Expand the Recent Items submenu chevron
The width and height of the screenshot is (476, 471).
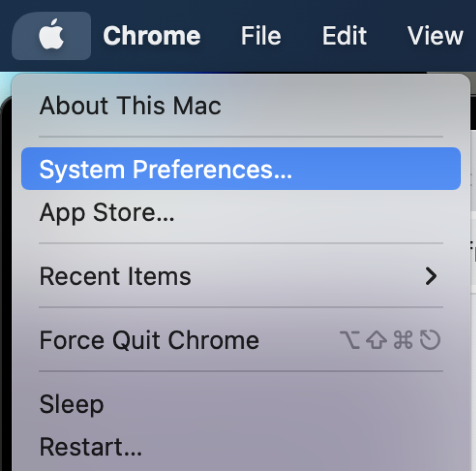point(432,276)
